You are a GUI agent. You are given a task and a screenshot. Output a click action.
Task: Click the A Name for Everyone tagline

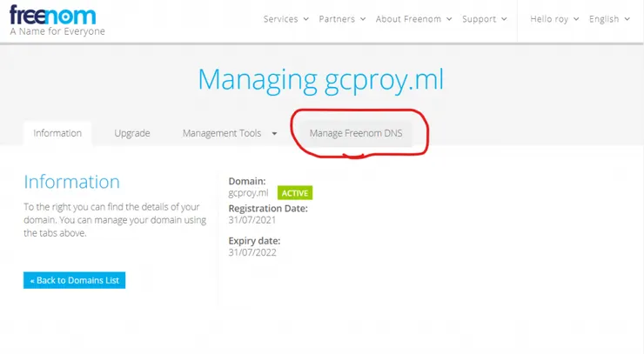57,31
